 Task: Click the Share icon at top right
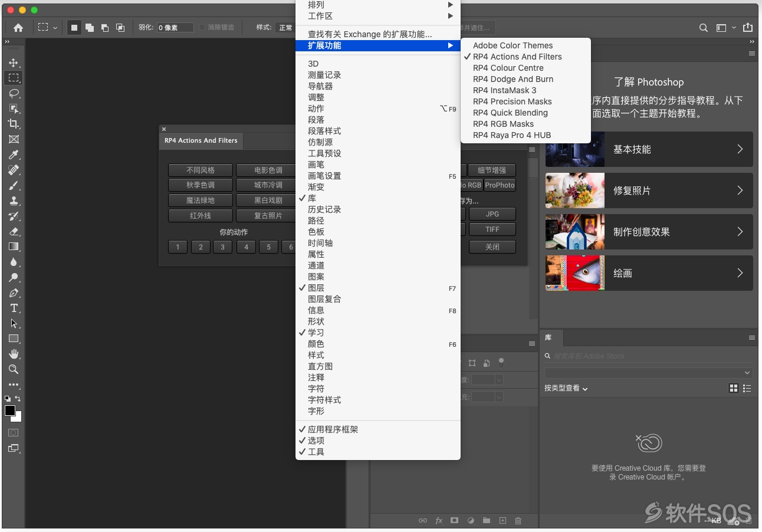(748, 27)
